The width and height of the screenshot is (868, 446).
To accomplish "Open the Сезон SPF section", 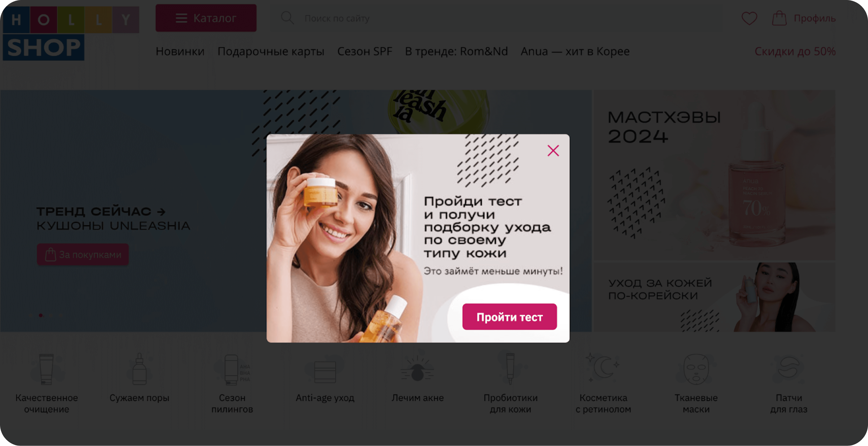I will [x=365, y=51].
